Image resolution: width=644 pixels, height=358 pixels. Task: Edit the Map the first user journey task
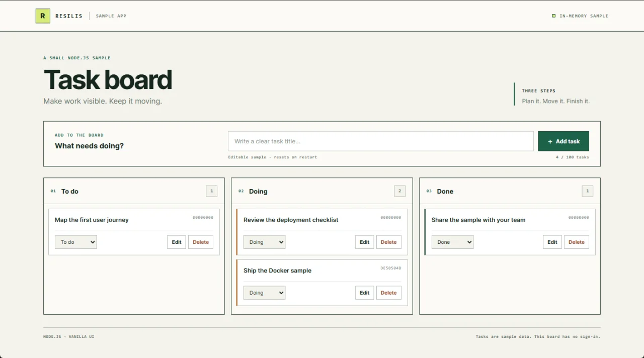pyautogui.click(x=177, y=242)
